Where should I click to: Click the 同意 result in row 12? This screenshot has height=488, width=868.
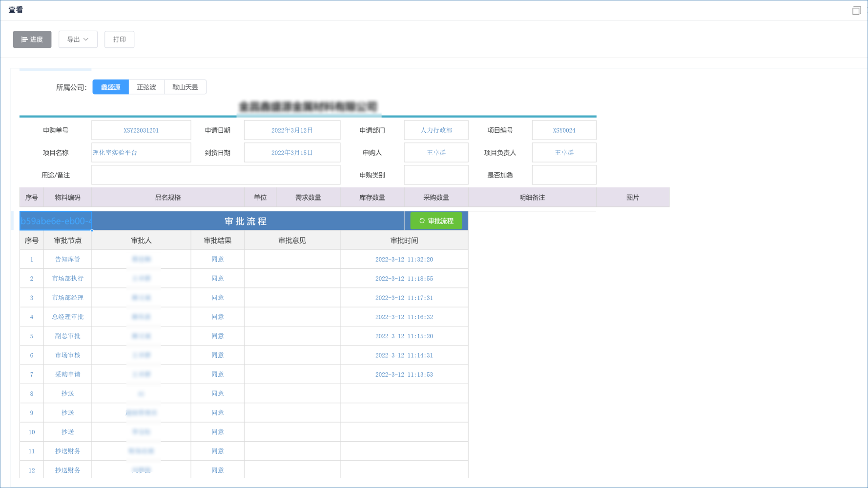tap(218, 470)
